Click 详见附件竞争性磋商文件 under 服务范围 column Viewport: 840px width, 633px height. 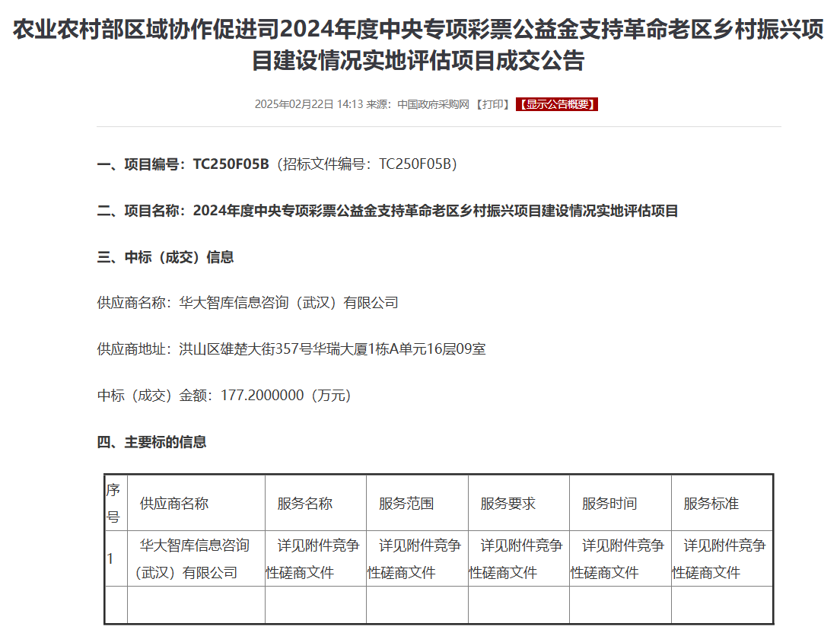(x=417, y=558)
